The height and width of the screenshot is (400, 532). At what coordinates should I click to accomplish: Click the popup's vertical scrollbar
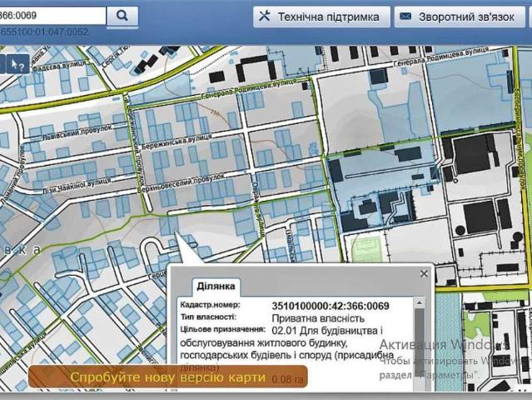click(x=419, y=333)
